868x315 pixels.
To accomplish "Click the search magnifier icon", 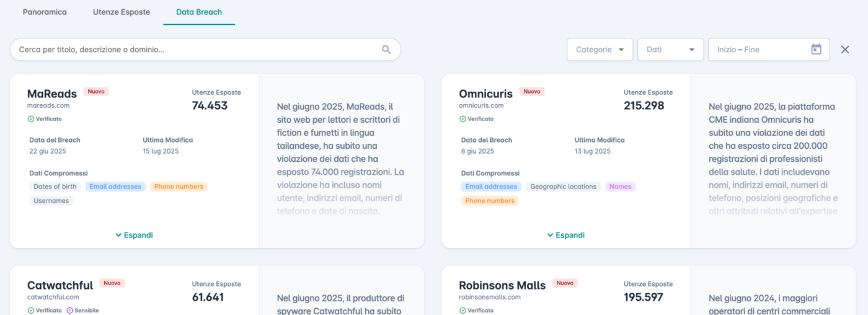I will click(386, 50).
